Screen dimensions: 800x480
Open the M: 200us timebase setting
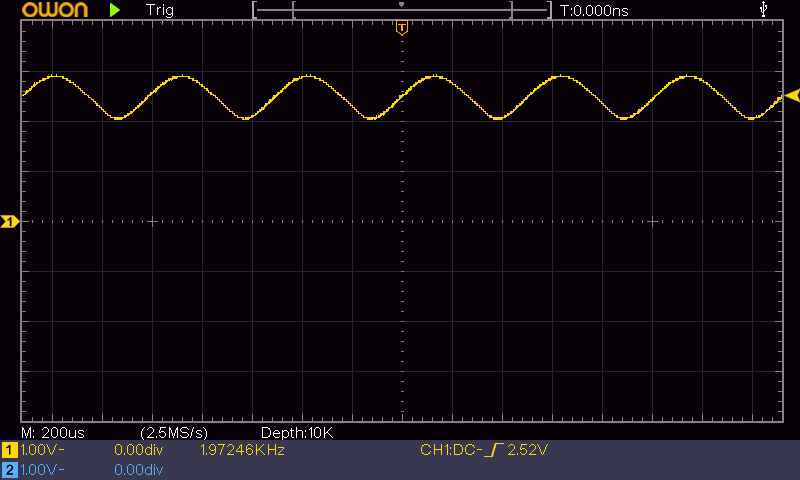click(54, 432)
